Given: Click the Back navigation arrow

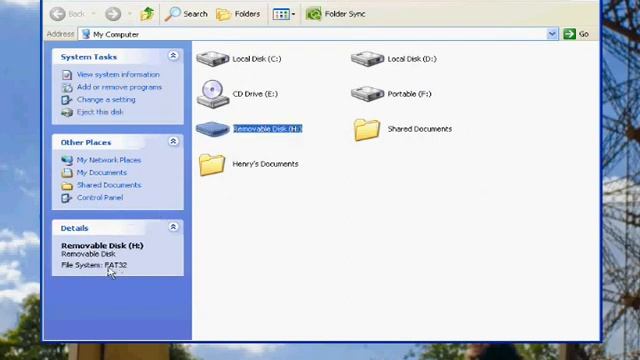Looking at the screenshot, I should tap(58, 14).
